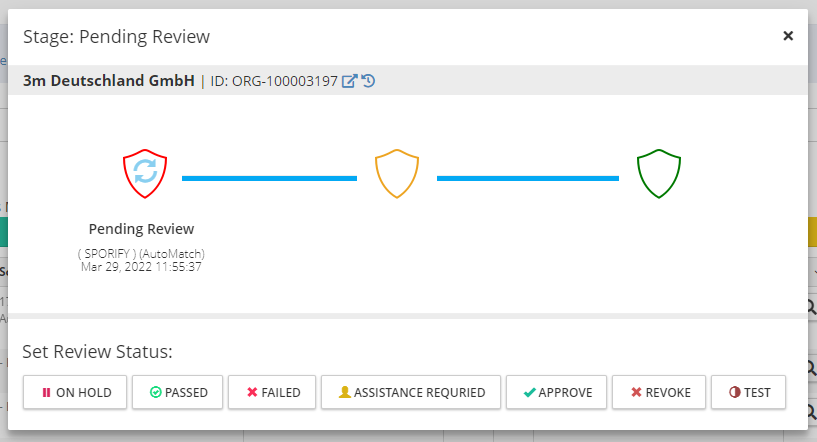This screenshot has width=817, height=442.
Task: Mark the review as Passed
Action: click(178, 392)
